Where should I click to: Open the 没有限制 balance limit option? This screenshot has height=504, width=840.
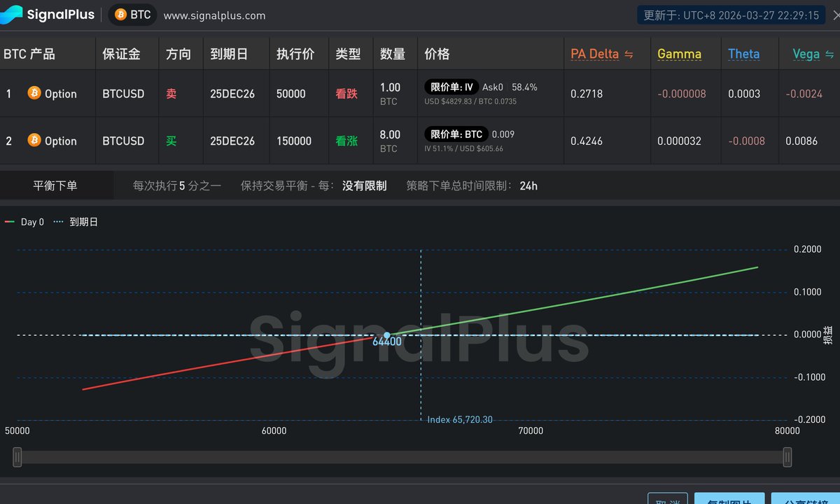pyautogui.click(x=364, y=185)
